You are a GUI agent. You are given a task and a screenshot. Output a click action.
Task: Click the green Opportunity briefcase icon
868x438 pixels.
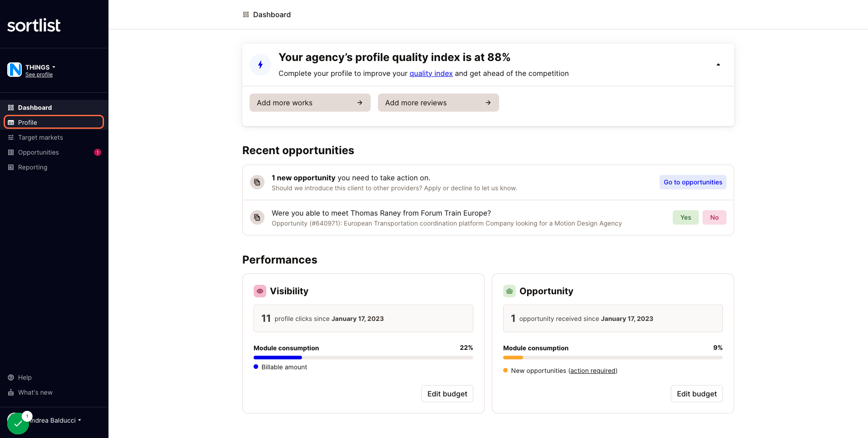point(509,291)
